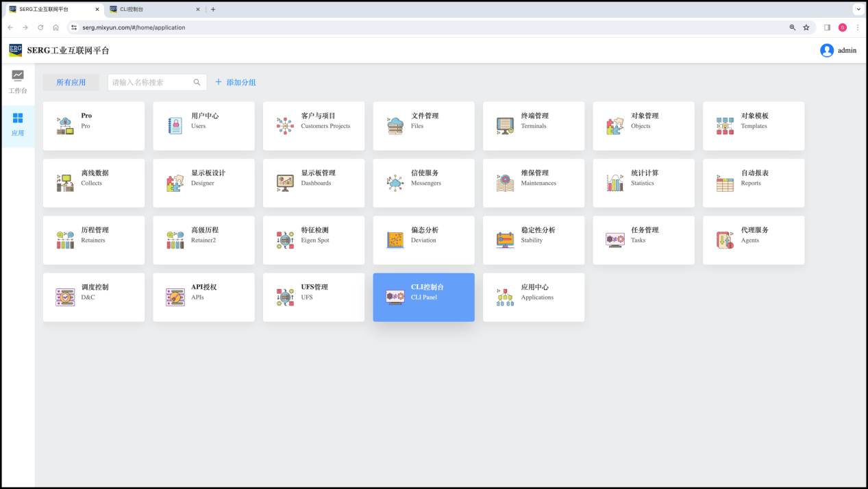The width and height of the screenshot is (868, 489).
Task: Click the 稳定性分析 Stability icon
Action: tap(505, 240)
